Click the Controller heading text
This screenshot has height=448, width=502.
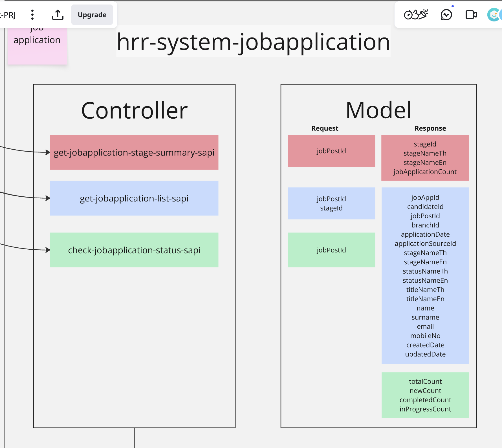pyautogui.click(x=134, y=110)
